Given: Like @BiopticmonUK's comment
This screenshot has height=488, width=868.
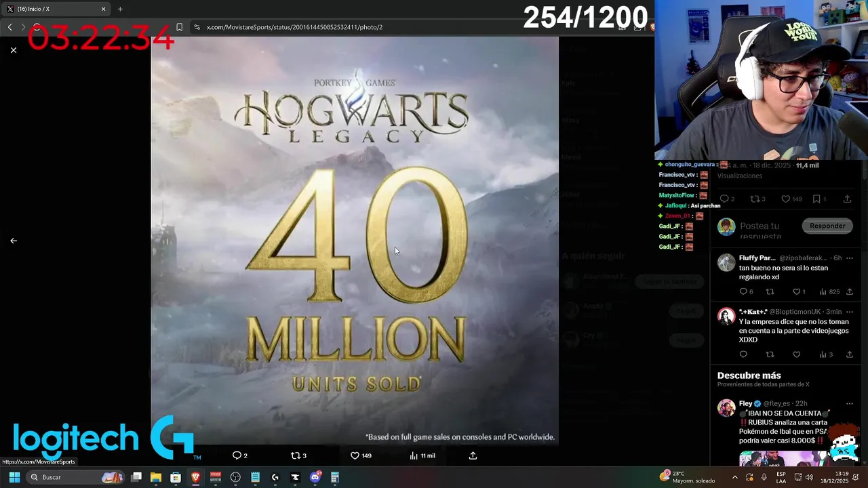Looking at the screenshot, I should point(797,354).
